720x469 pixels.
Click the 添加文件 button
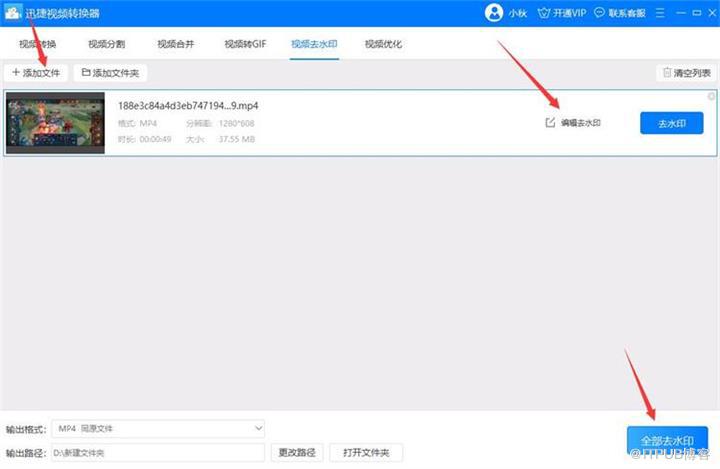(x=36, y=73)
